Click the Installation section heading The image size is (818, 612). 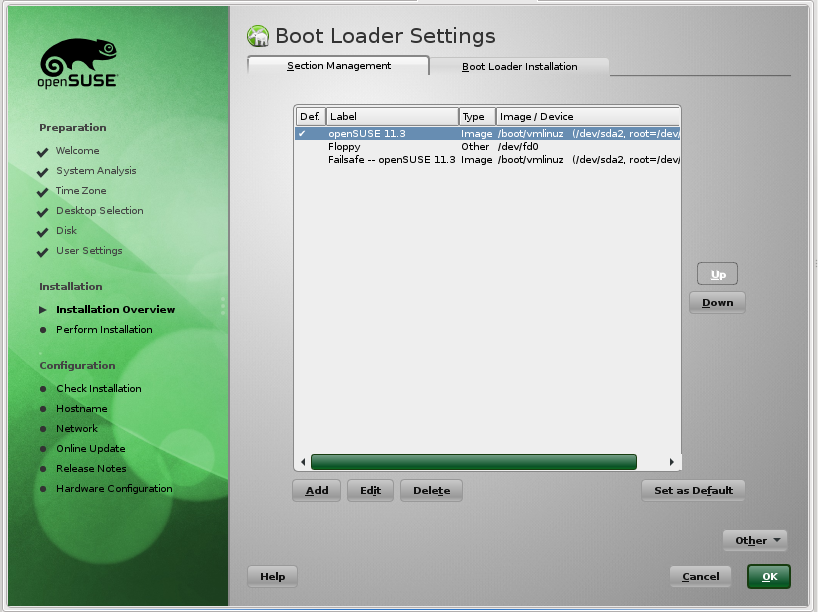(70, 286)
